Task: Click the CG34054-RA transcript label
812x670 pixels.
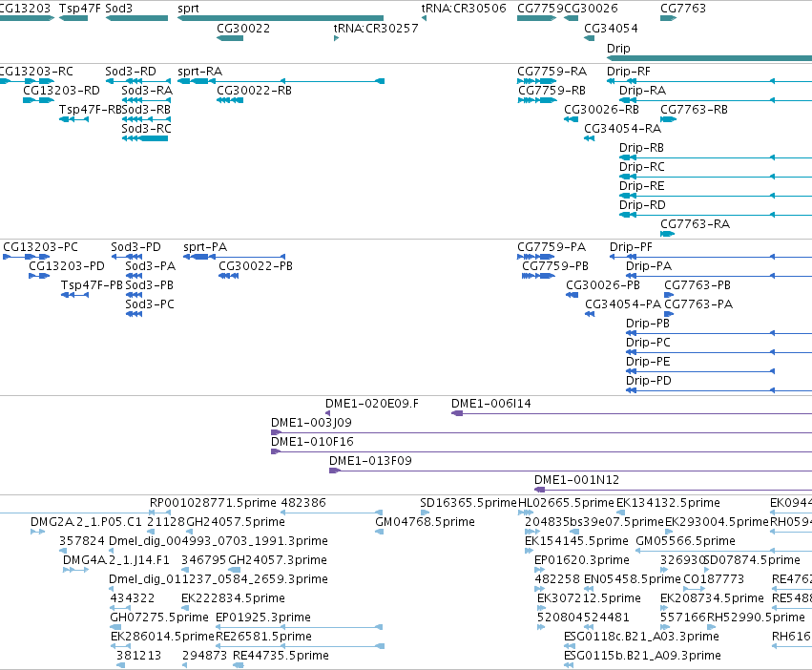Action: click(x=622, y=128)
